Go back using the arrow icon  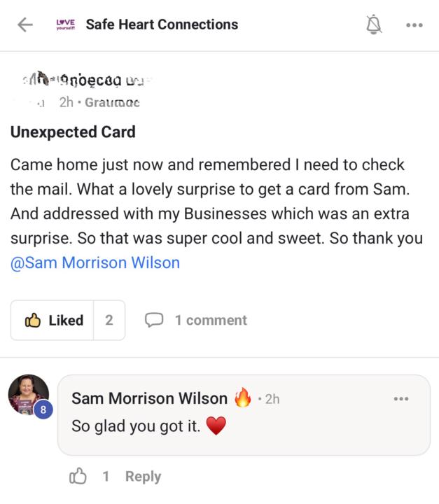(25, 24)
